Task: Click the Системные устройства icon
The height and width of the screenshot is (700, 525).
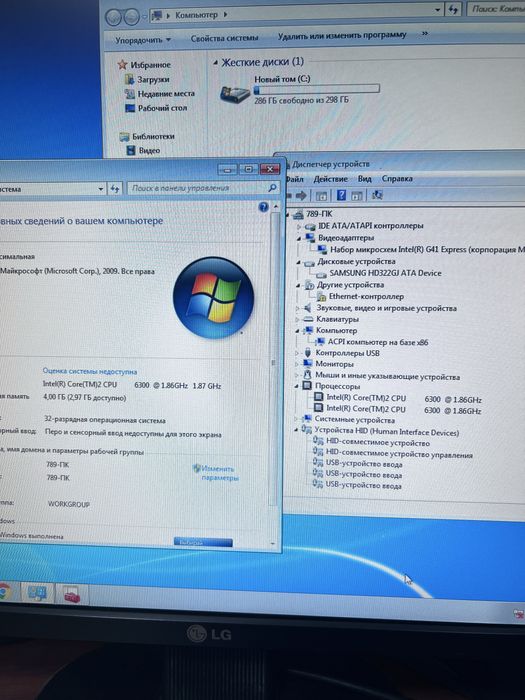Action: tap(307, 419)
